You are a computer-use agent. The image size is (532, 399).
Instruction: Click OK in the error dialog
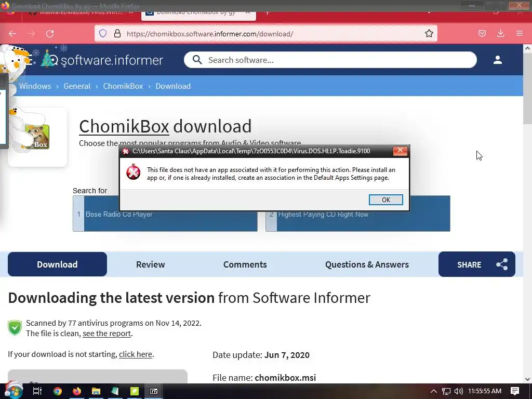tap(386, 200)
